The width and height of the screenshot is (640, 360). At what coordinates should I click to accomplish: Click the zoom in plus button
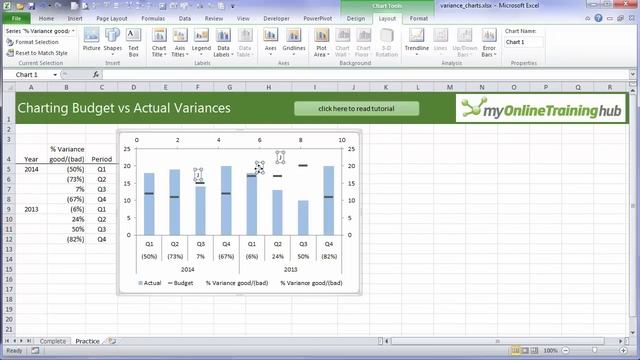click(x=623, y=350)
